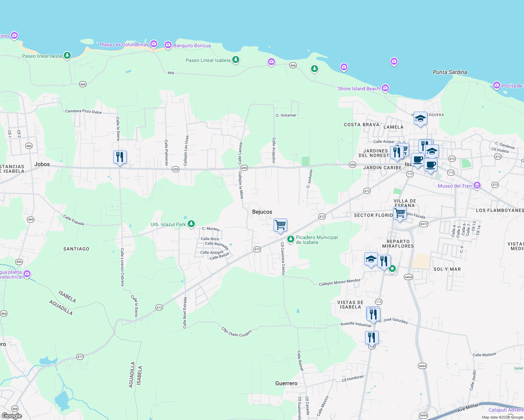This screenshot has width=524, height=420.
Task: Click the photo icon at Playa Las Golondrinas
Action: coord(153,44)
